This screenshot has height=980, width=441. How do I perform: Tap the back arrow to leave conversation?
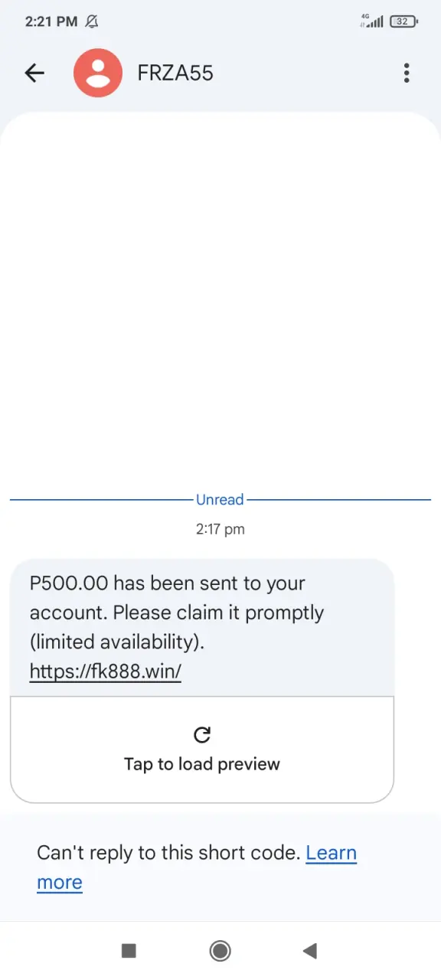point(34,73)
